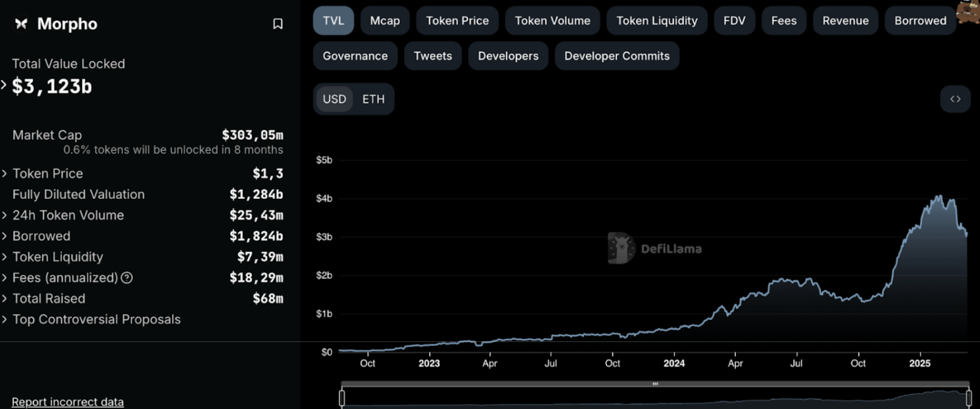Image resolution: width=980 pixels, height=409 pixels.
Task: Open the embed chart code icon
Action: click(955, 99)
